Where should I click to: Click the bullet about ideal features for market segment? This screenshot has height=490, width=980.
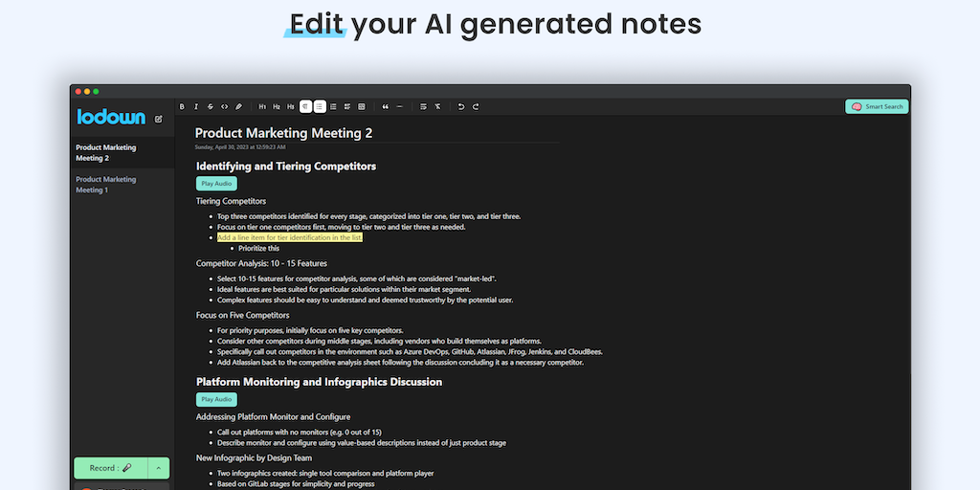coord(345,289)
